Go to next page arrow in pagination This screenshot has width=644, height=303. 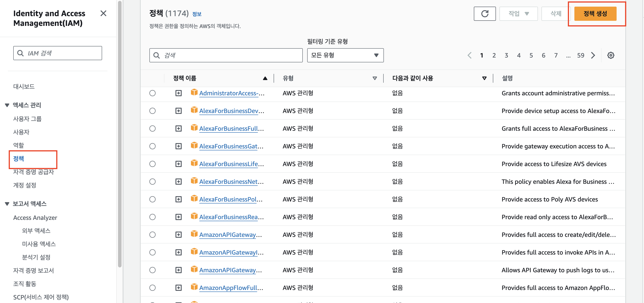[x=593, y=55]
